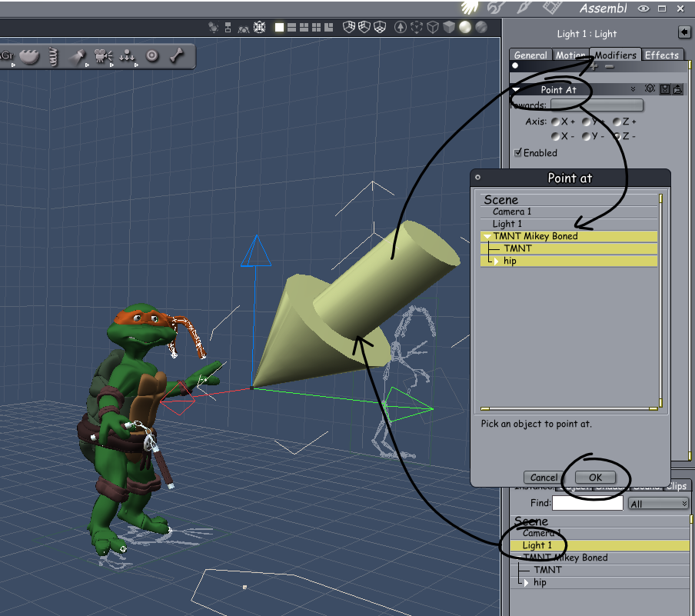Collapse TMNT Mikey Boned in Point at dialog
Viewport: 695px width, 616px height.
pos(487,236)
